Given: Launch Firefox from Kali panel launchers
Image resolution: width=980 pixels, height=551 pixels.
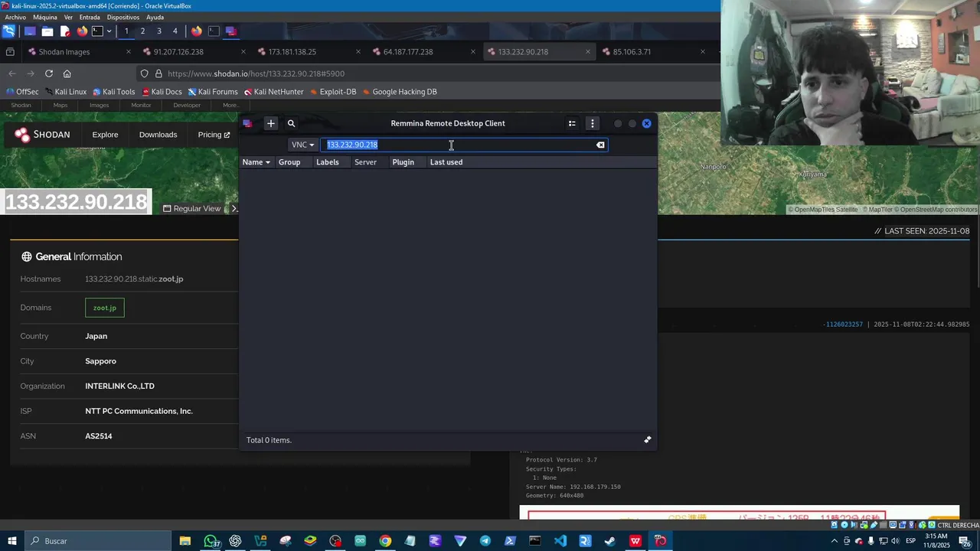Looking at the screenshot, I should coord(82,31).
